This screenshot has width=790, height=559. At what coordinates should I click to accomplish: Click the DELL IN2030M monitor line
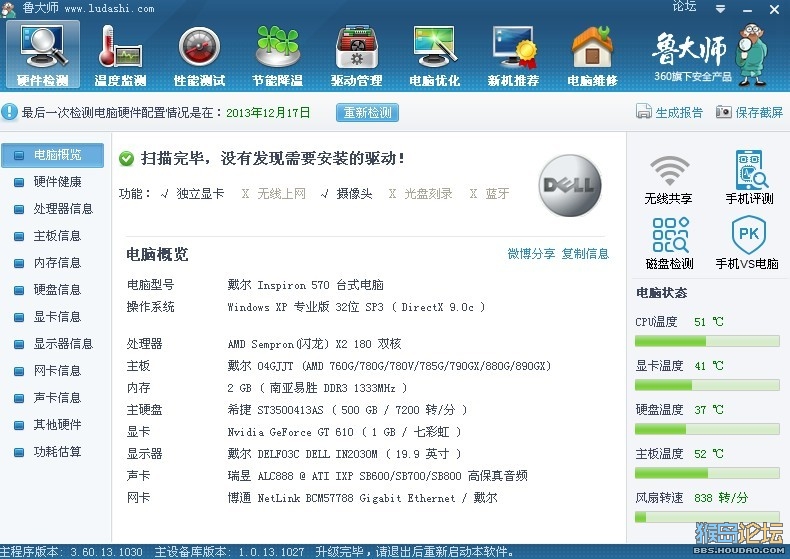click(344, 454)
